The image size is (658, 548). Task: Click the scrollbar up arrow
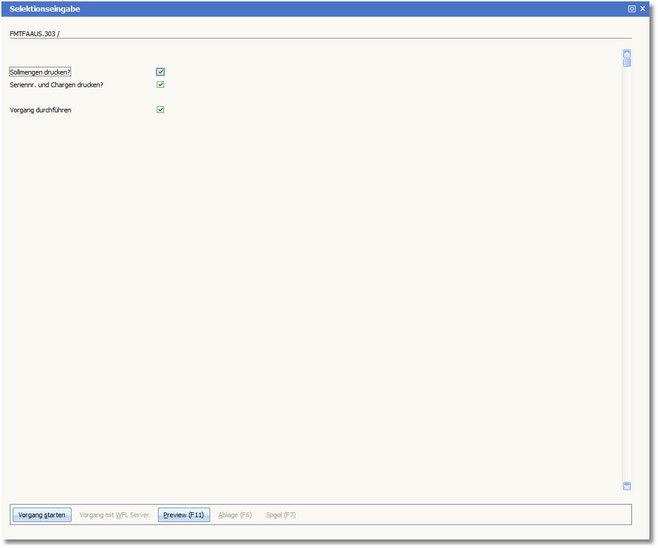click(x=627, y=52)
